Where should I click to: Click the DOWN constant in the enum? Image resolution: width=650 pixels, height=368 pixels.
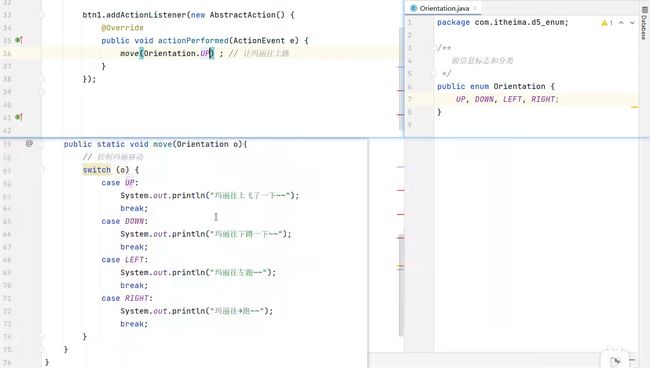484,99
